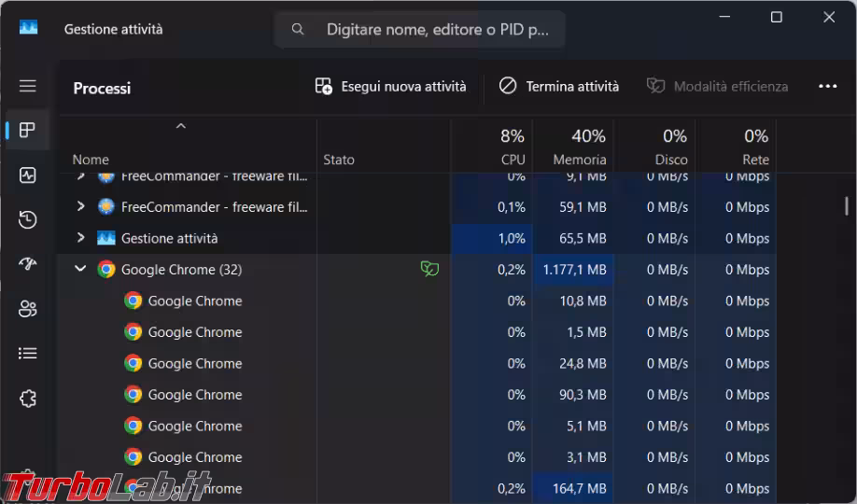Click the green efficiency leaf on Google Chrome row
This screenshot has height=504, width=857.
click(x=429, y=269)
